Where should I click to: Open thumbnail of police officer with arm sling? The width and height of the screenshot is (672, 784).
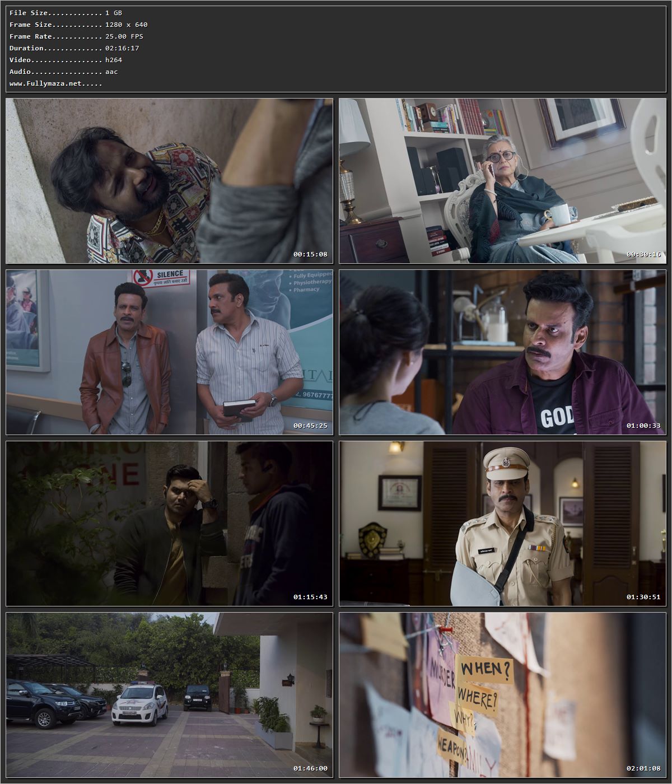tap(503, 524)
